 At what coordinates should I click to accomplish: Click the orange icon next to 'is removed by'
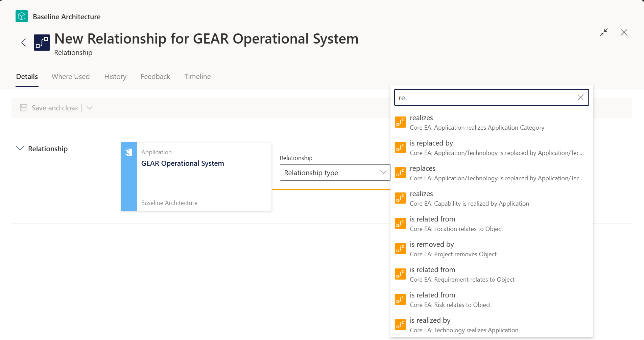click(x=401, y=249)
